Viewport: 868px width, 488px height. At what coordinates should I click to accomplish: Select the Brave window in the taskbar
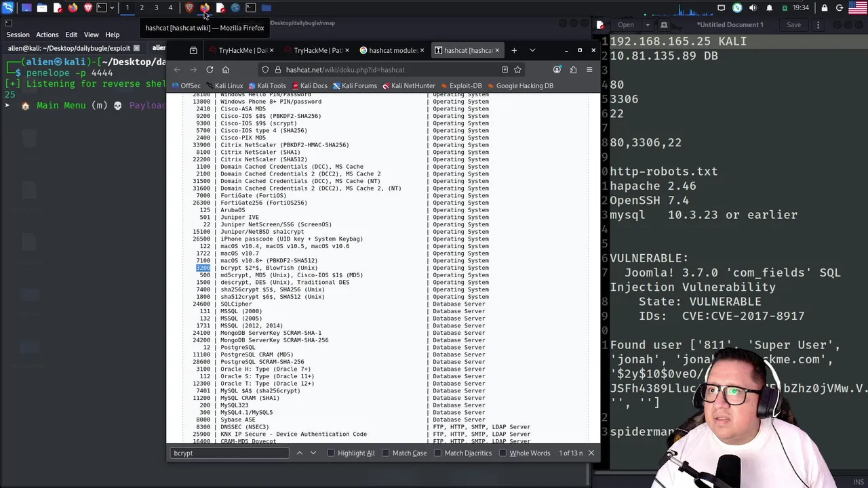(189, 7)
